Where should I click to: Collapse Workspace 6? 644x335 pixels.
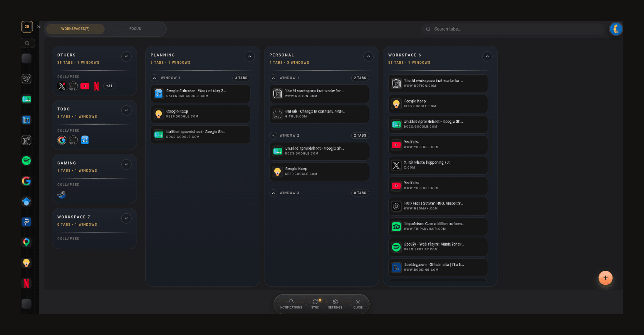point(487,56)
